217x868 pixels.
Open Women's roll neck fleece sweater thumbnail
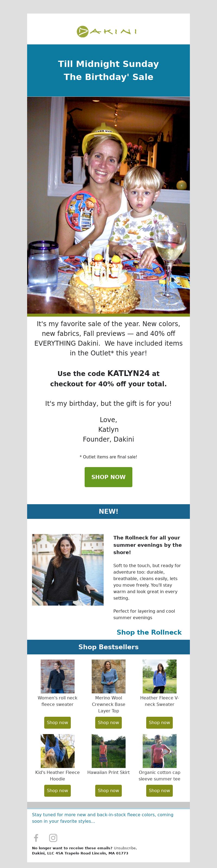click(x=58, y=676)
